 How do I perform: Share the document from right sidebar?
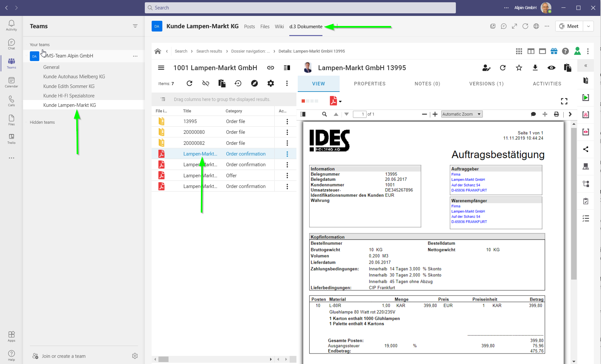point(586,149)
